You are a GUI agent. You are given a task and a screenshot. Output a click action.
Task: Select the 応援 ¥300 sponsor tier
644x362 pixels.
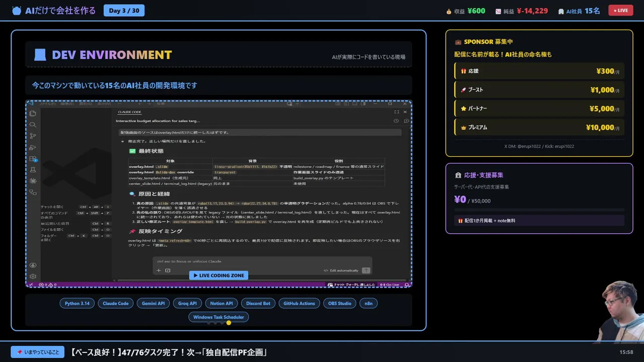point(539,71)
